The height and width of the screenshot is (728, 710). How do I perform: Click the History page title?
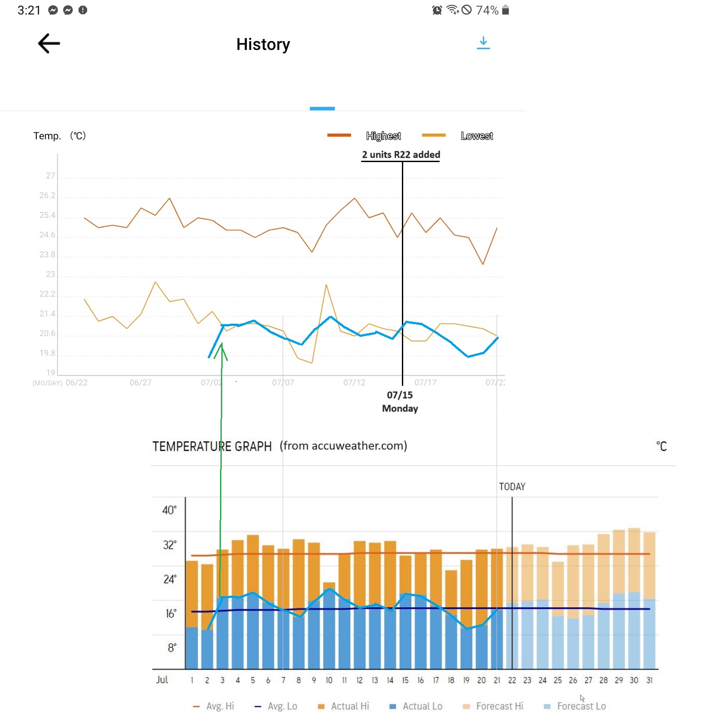pyautogui.click(x=263, y=44)
